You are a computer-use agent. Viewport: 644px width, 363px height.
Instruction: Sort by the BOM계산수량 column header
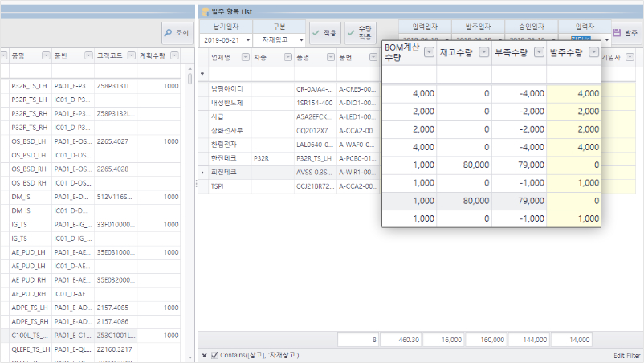tap(402, 52)
